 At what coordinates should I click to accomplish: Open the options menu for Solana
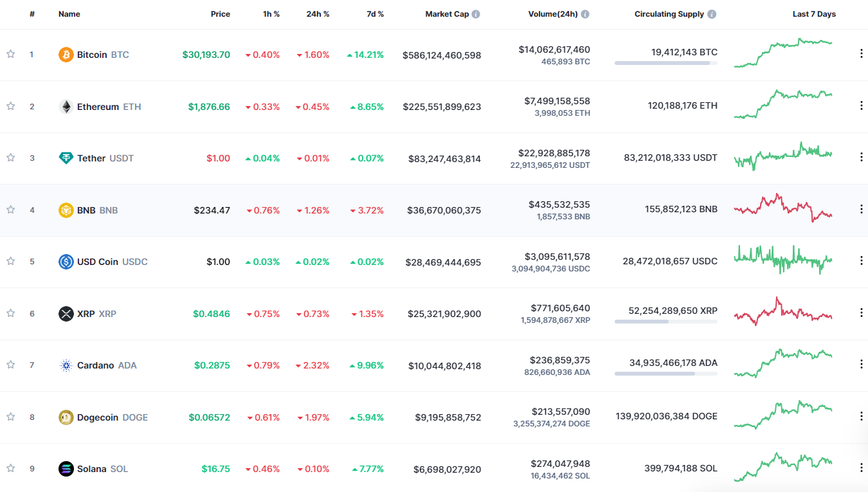[x=861, y=467]
